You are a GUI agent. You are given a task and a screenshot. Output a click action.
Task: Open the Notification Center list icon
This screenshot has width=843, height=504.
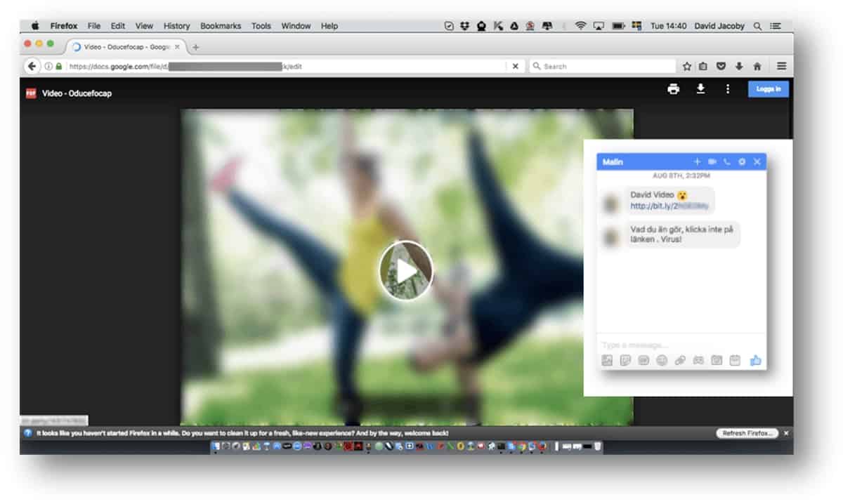point(776,26)
